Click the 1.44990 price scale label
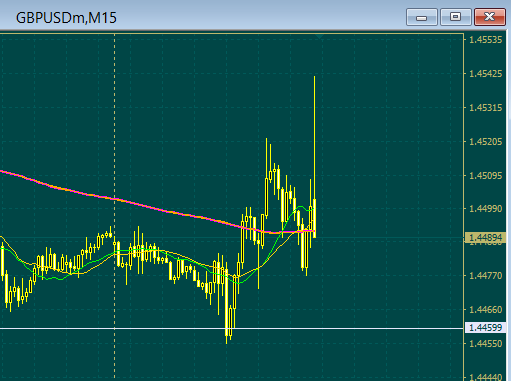Image resolution: width=511 pixels, height=381 pixels. (x=485, y=209)
